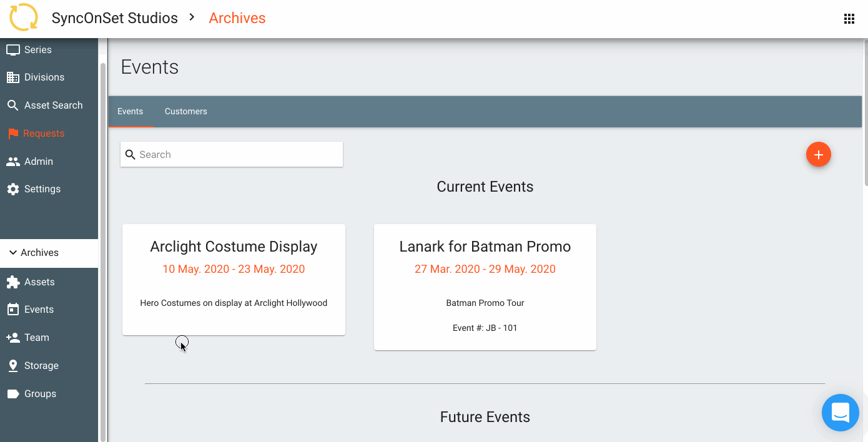Click the SyncOnSet Studios breadcrumb
This screenshot has height=442, width=868.
click(114, 18)
